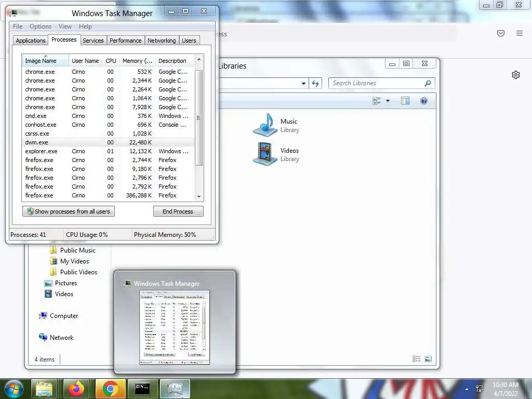Open File Explorer from the taskbar

[44, 389]
